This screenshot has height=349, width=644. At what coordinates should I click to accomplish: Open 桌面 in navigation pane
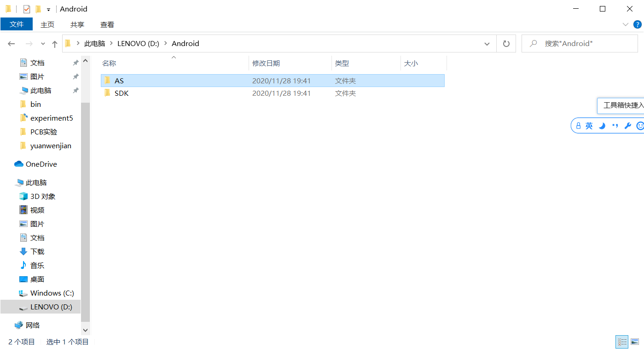37,279
